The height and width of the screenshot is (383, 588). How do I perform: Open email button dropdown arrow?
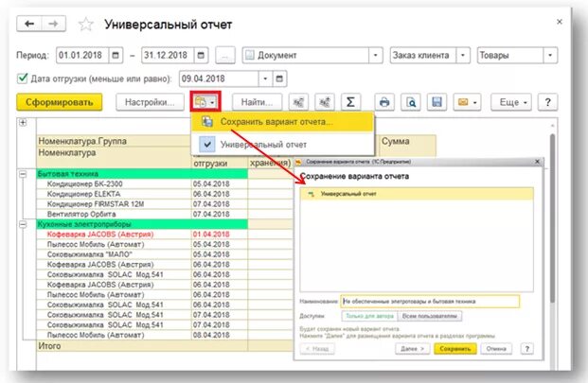tap(475, 102)
